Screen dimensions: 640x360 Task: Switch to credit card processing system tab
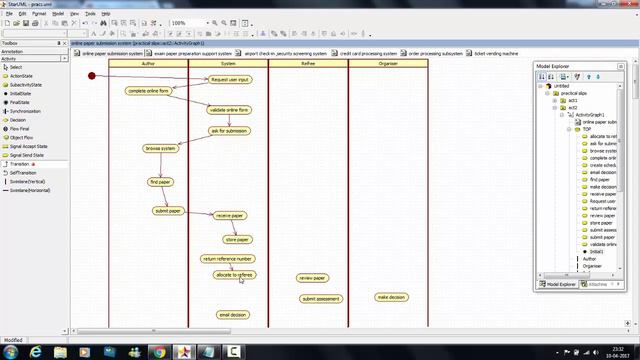click(364, 53)
